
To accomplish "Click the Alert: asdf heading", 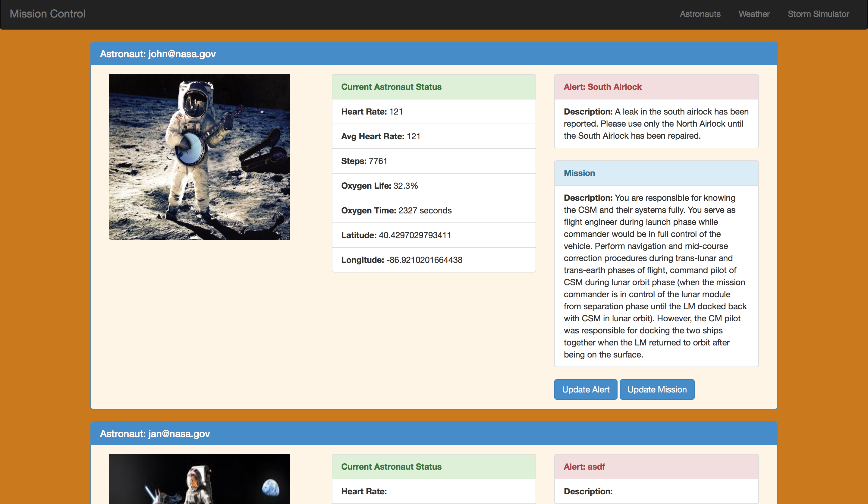I will (584, 466).
